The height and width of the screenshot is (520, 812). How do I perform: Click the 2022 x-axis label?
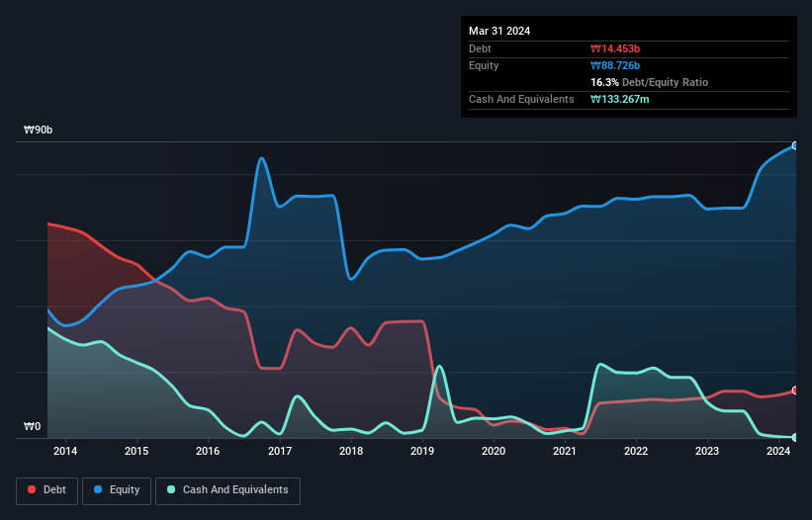click(636, 451)
